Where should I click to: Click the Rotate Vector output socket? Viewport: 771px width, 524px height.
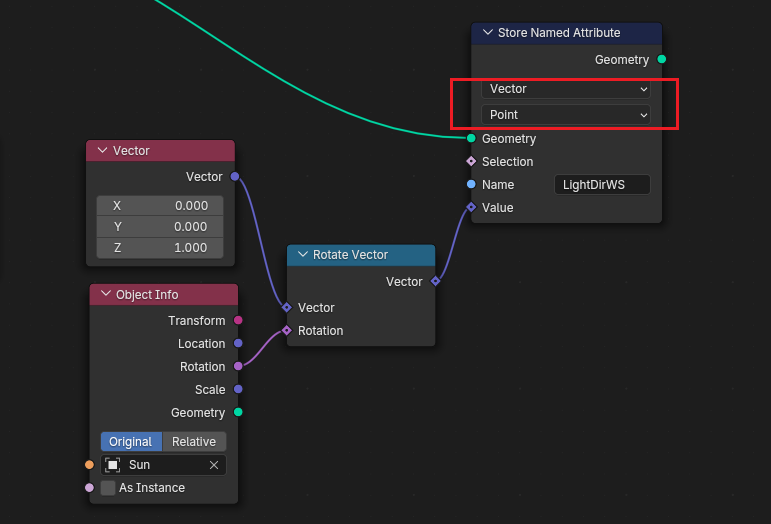pyautogui.click(x=435, y=282)
